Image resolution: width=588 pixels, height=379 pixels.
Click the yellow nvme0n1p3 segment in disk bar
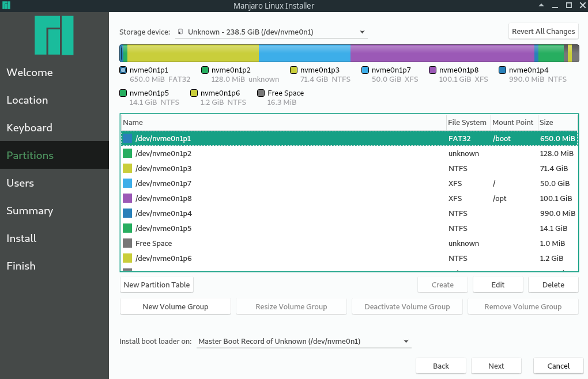pos(193,53)
